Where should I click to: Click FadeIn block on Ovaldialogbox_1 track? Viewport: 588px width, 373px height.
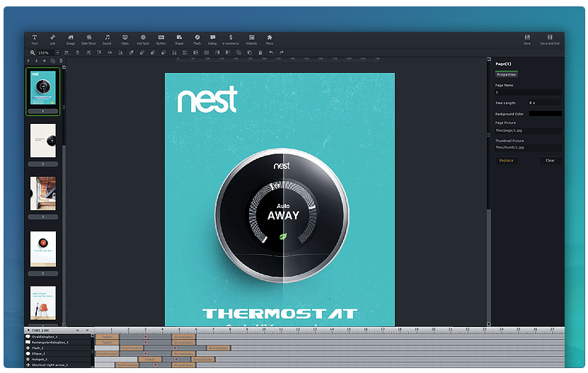[x=108, y=337]
